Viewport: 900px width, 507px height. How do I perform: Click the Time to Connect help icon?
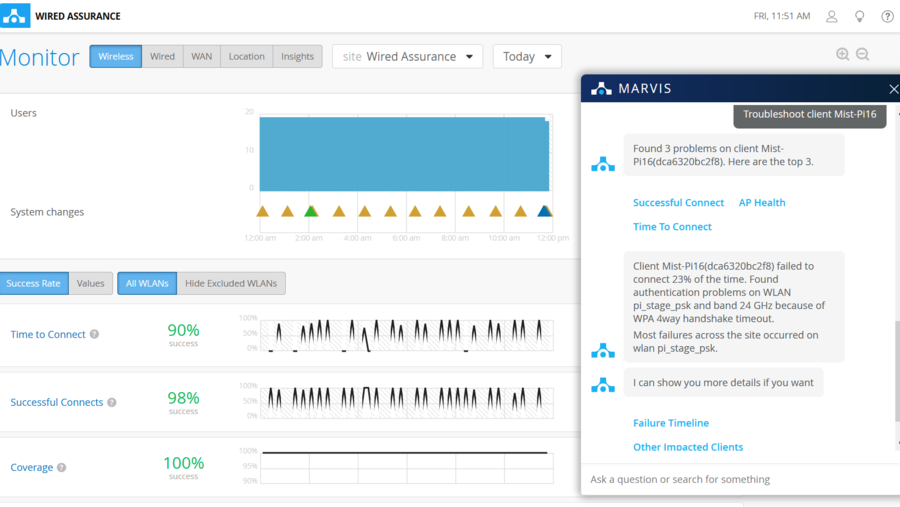(x=95, y=335)
